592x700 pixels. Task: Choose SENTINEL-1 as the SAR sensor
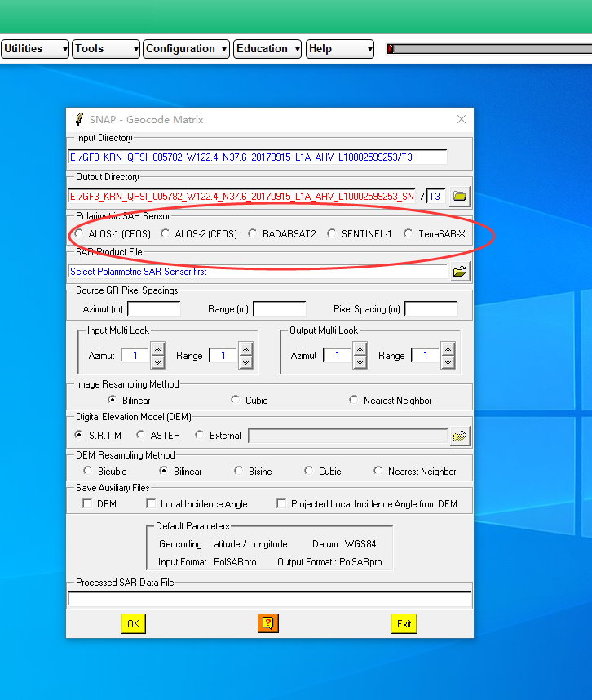click(x=331, y=233)
